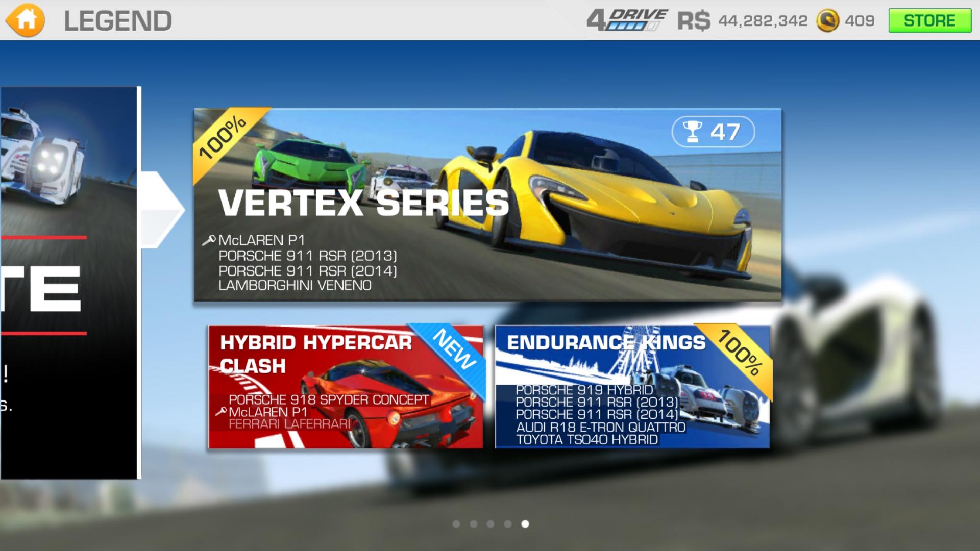Tap LAMBORGHINI VENENO entry
Viewport: 980px width, 551px height.
(x=295, y=285)
